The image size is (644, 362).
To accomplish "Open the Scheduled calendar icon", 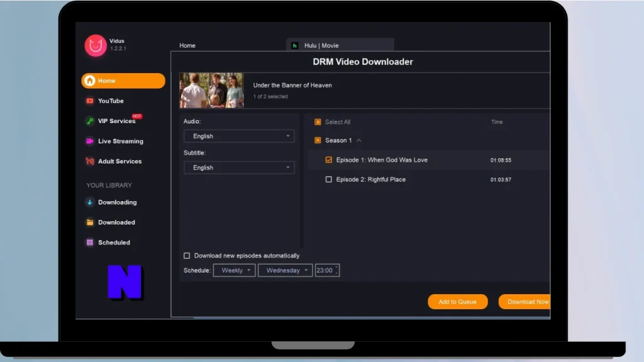I will pyautogui.click(x=89, y=243).
